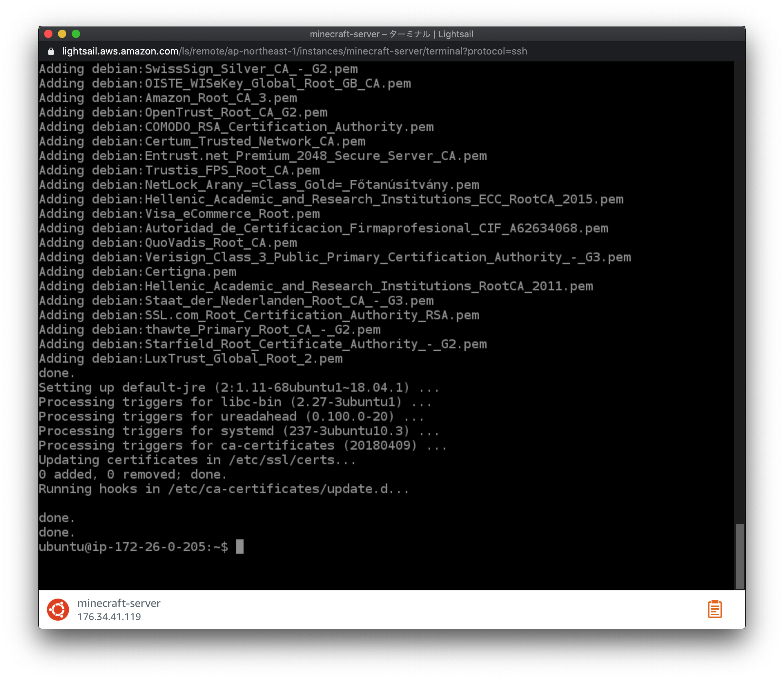Close the window with the red button

coord(48,34)
